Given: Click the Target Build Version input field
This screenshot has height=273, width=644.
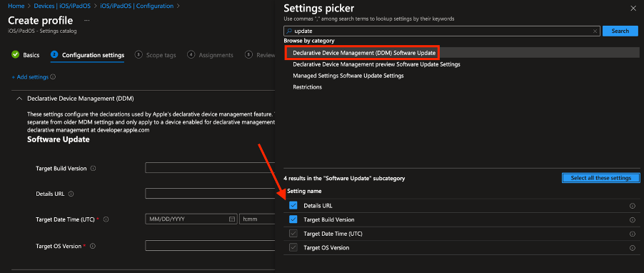Looking at the screenshot, I should (210, 168).
